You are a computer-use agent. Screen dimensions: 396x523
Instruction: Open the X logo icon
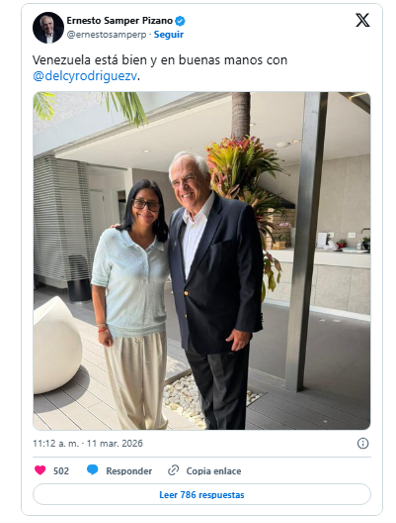(362, 20)
